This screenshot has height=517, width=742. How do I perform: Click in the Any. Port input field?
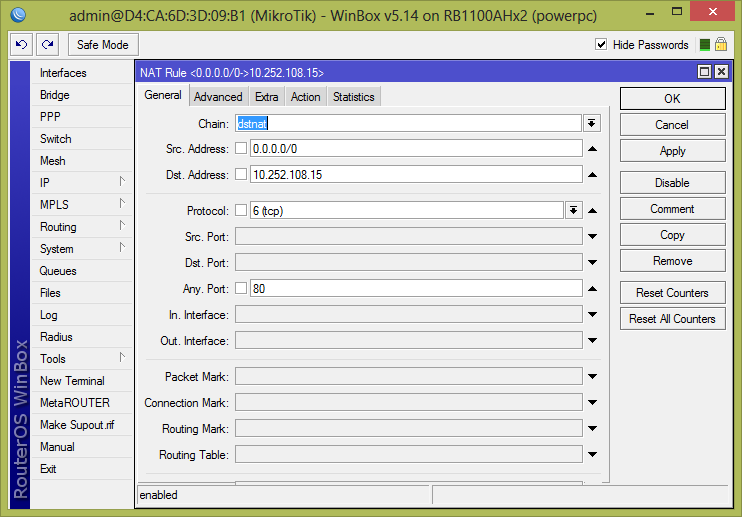tap(416, 289)
